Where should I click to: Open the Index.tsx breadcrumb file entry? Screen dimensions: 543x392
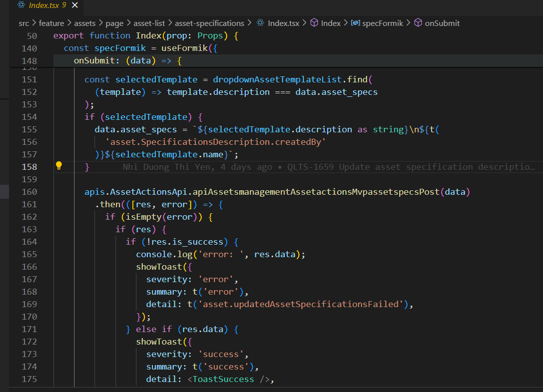point(284,23)
